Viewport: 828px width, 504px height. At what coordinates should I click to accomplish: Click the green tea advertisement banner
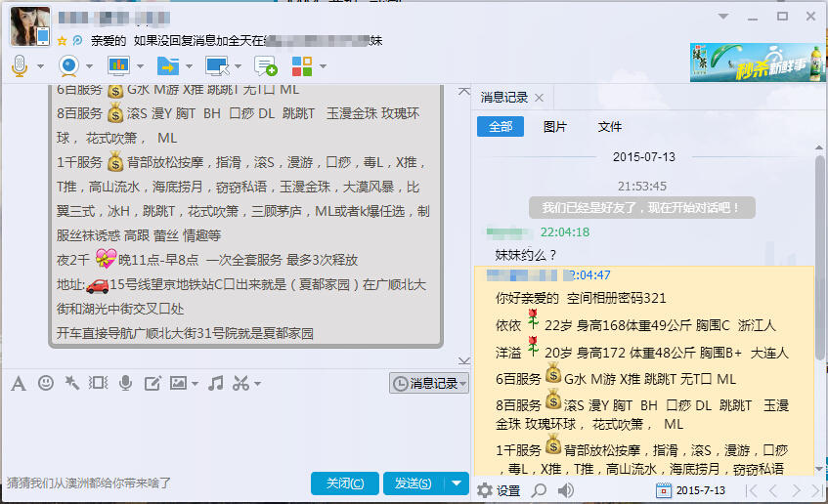(x=758, y=63)
